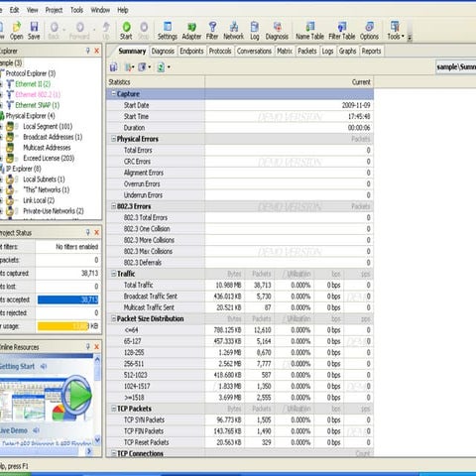Image resolution: width=476 pixels, height=476 pixels.
Task: Open the Window menu
Action: (100, 10)
